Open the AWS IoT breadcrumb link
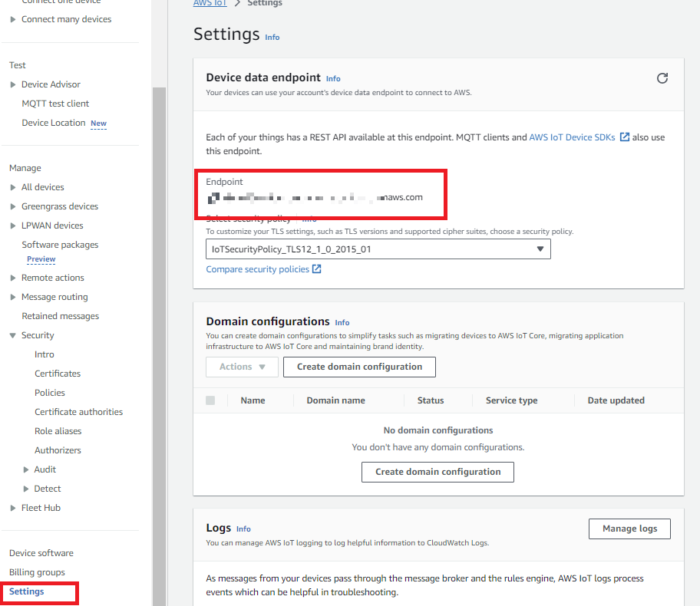The height and width of the screenshot is (606, 700). tap(210, 3)
